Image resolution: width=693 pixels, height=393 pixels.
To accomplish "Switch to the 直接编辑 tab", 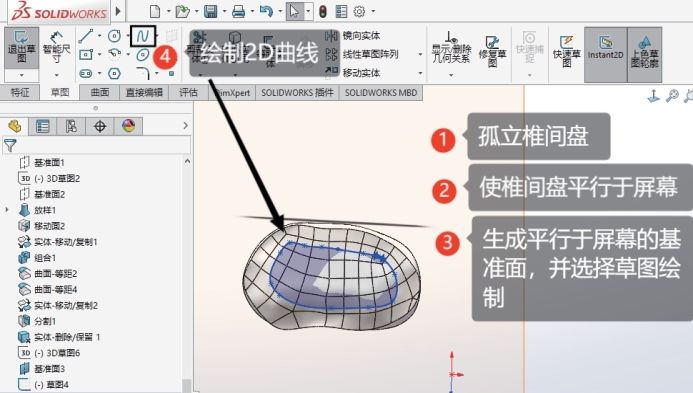I will 144,92.
